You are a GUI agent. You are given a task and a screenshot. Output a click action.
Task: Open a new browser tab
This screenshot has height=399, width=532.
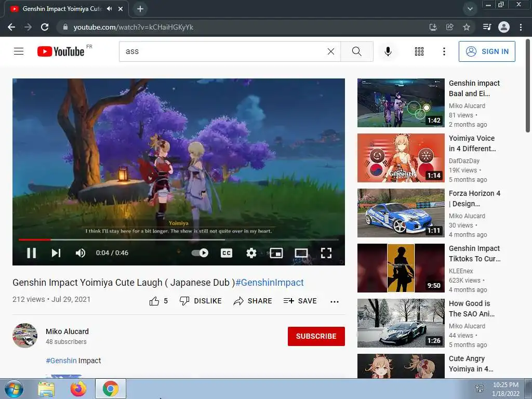coord(140,9)
